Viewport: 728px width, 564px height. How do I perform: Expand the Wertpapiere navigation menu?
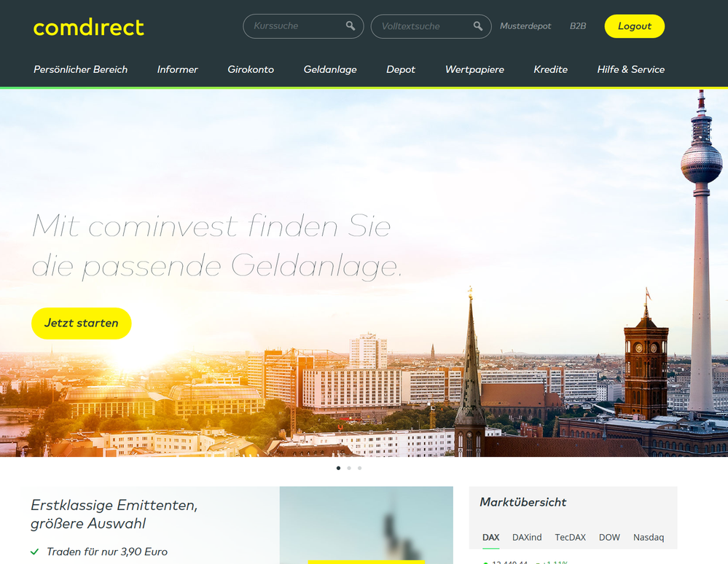tap(474, 69)
